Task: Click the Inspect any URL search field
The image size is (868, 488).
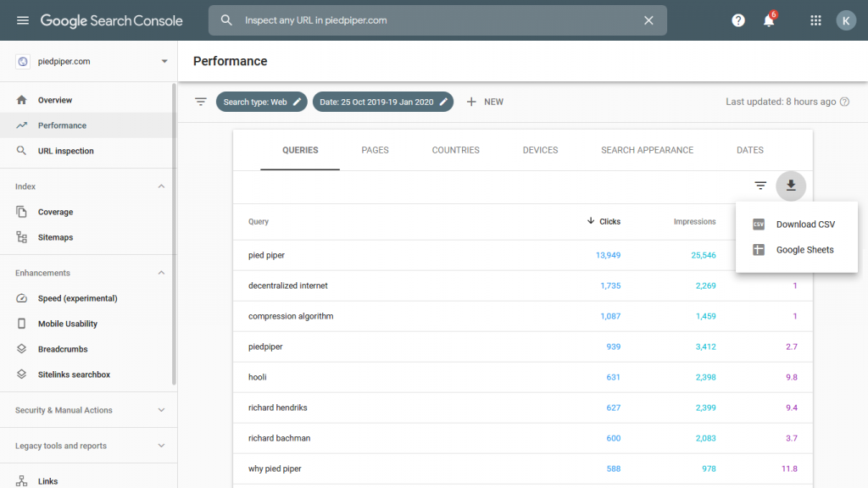Action: [437, 20]
